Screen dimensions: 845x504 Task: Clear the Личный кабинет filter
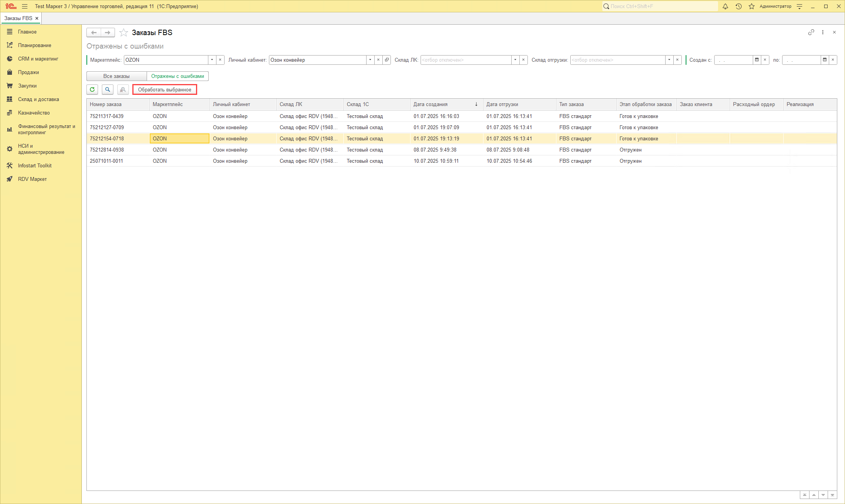[x=379, y=60]
